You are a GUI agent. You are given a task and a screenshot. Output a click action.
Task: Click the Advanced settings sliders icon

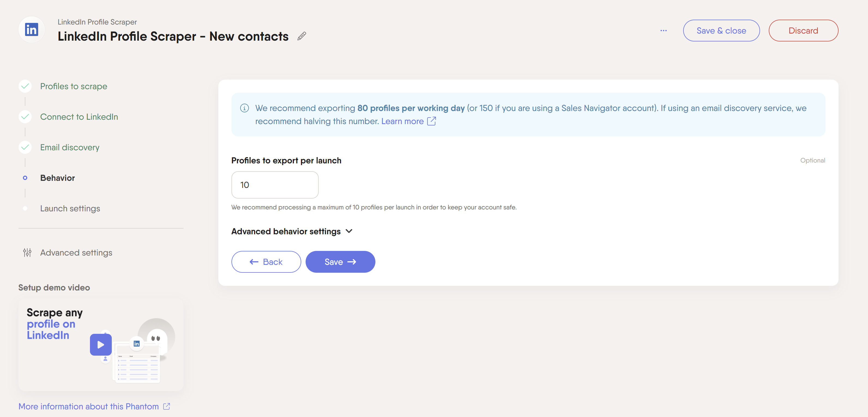27,253
